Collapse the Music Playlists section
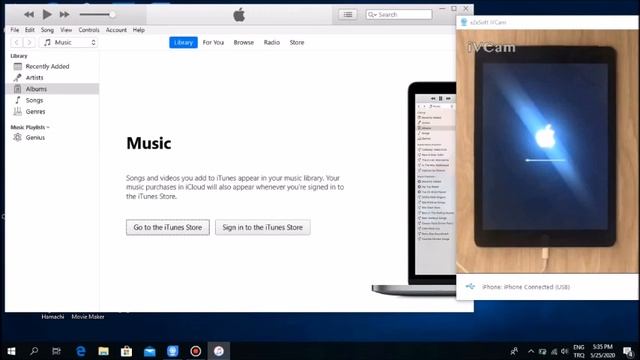 click(x=30, y=127)
